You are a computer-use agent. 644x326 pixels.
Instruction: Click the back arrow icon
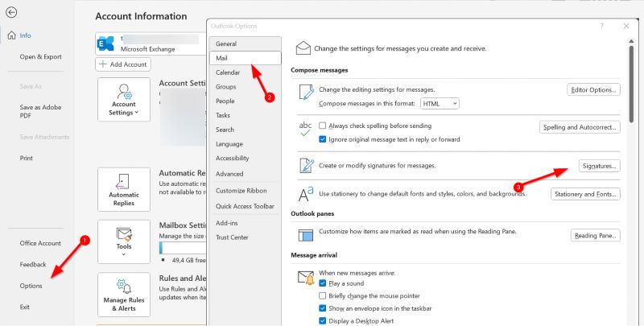[x=11, y=12]
